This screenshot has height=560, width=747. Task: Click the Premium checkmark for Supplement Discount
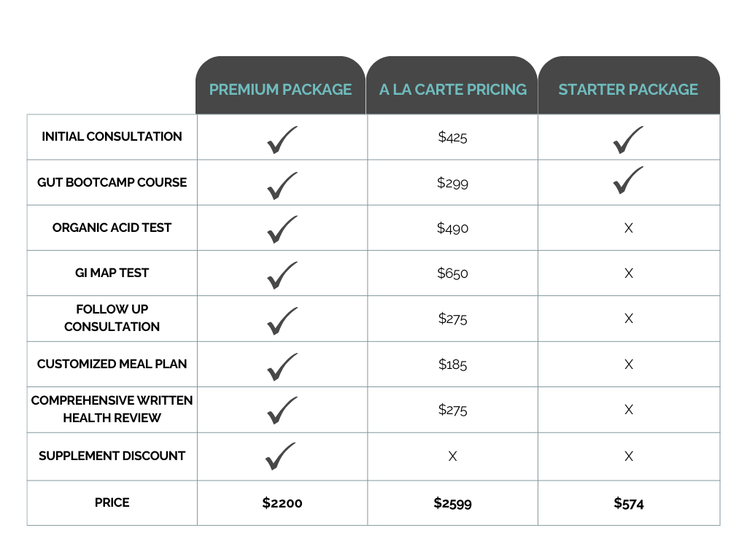(x=281, y=456)
